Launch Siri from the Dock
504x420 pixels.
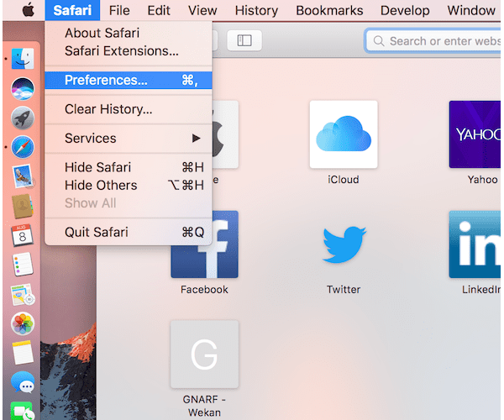[x=23, y=89]
